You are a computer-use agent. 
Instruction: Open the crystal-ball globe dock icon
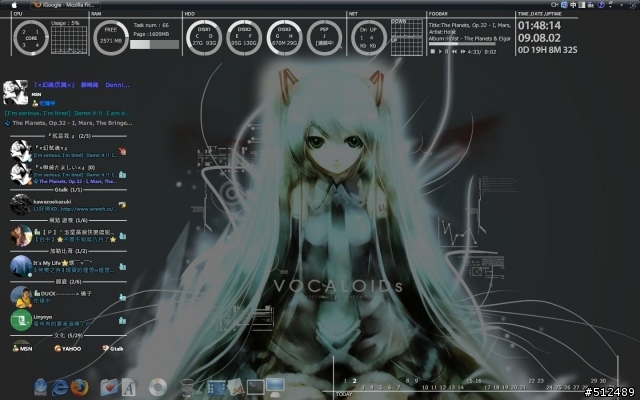pyautogui.click(x=40, y=387)
